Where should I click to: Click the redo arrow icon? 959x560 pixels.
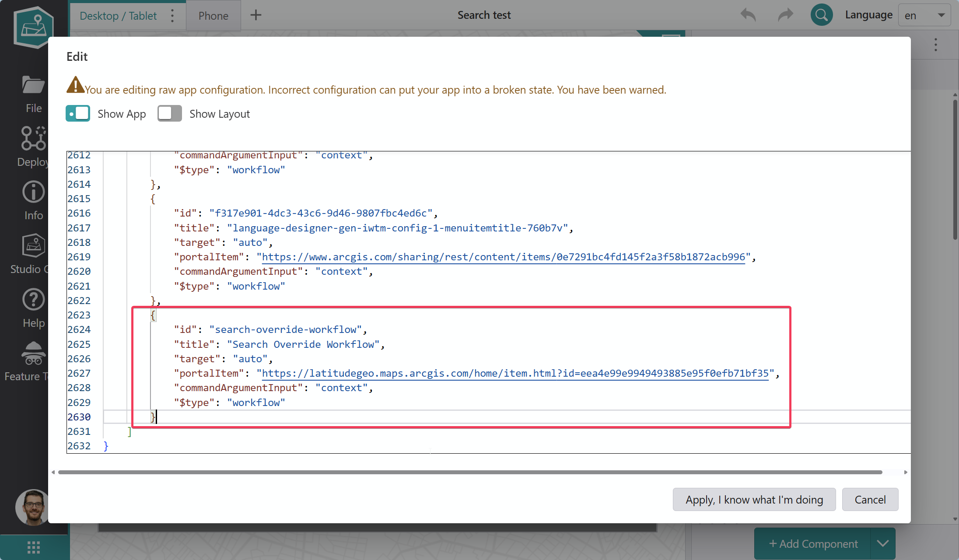point(785,15)
